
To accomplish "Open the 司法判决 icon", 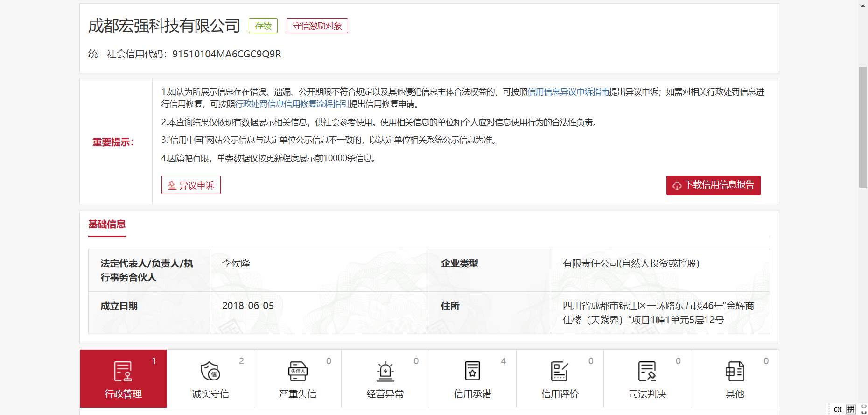I will 647,372.
